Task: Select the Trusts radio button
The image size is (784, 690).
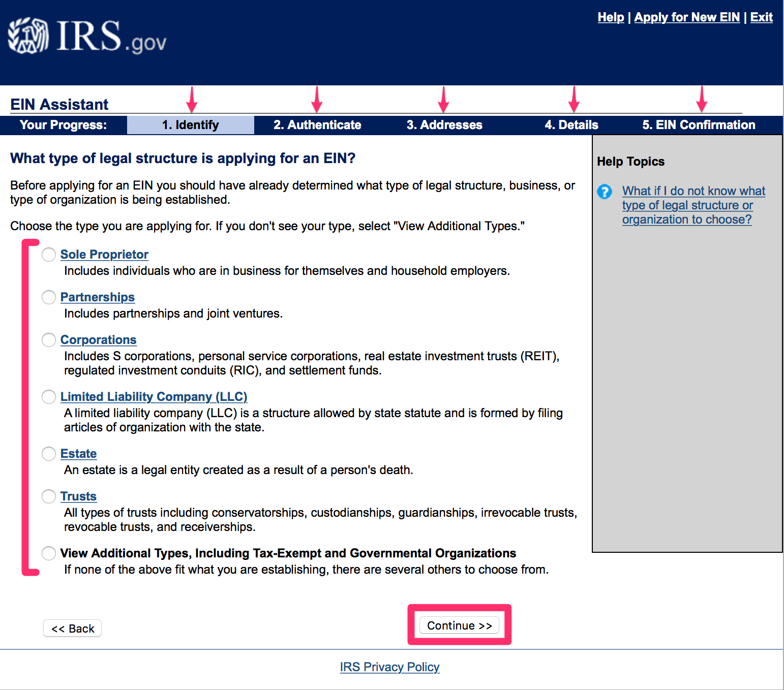Action: click(49, 496)
